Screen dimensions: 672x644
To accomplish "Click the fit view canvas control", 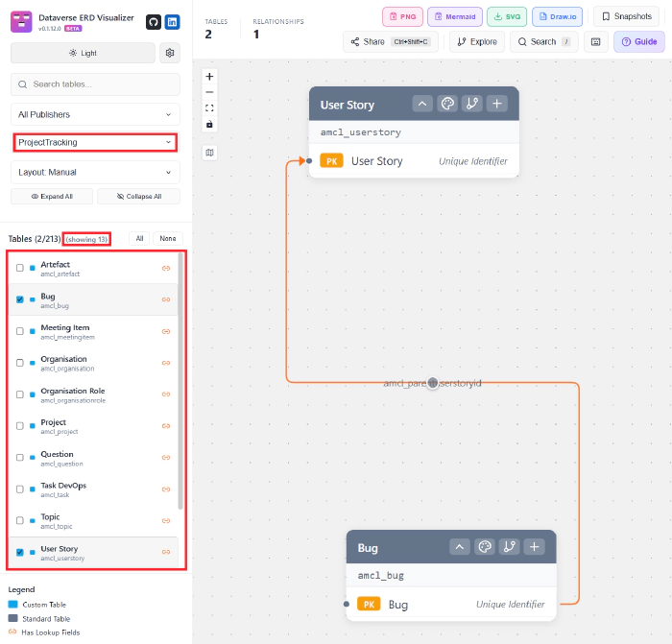I will [x=209, y=108].
